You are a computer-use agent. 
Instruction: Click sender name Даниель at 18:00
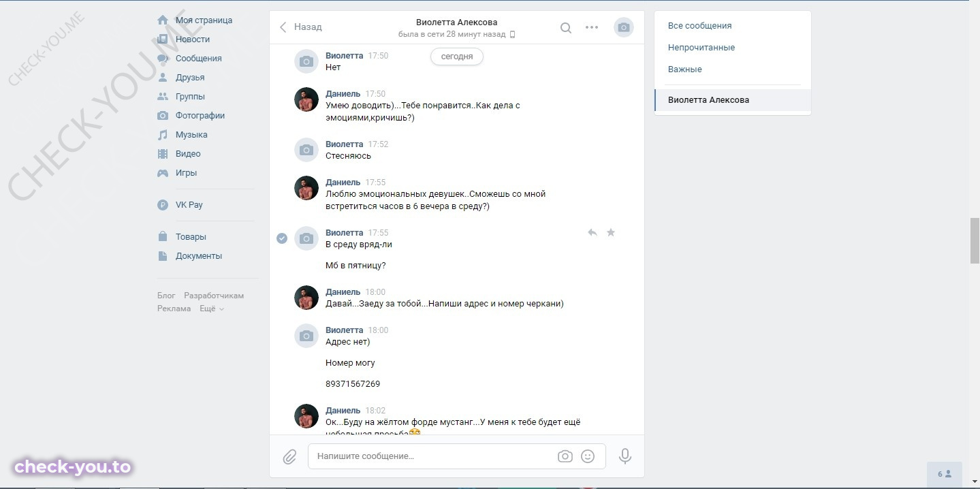pos(343,292)
